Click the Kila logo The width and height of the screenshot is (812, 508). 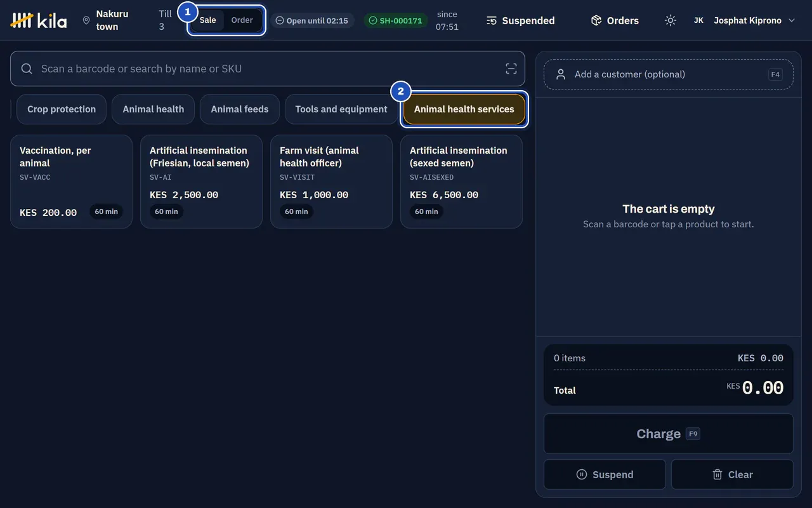pos(39,20)
